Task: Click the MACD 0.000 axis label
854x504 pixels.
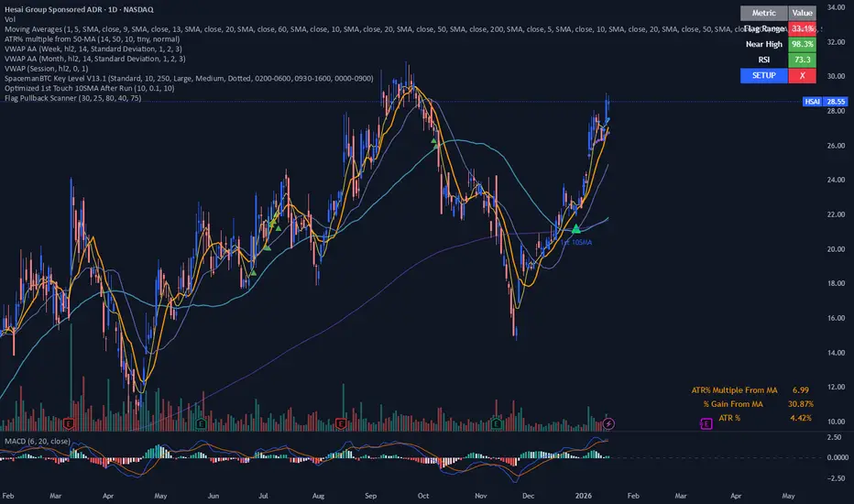Action: pyautogui.click(x=838, y=457)
